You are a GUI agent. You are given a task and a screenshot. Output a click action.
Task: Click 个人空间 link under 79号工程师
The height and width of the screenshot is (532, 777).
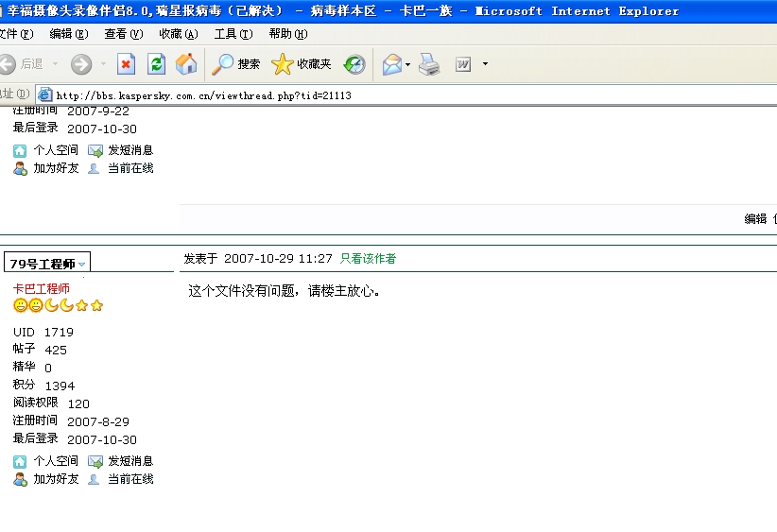pyautogui.click(x=56, y=461)
